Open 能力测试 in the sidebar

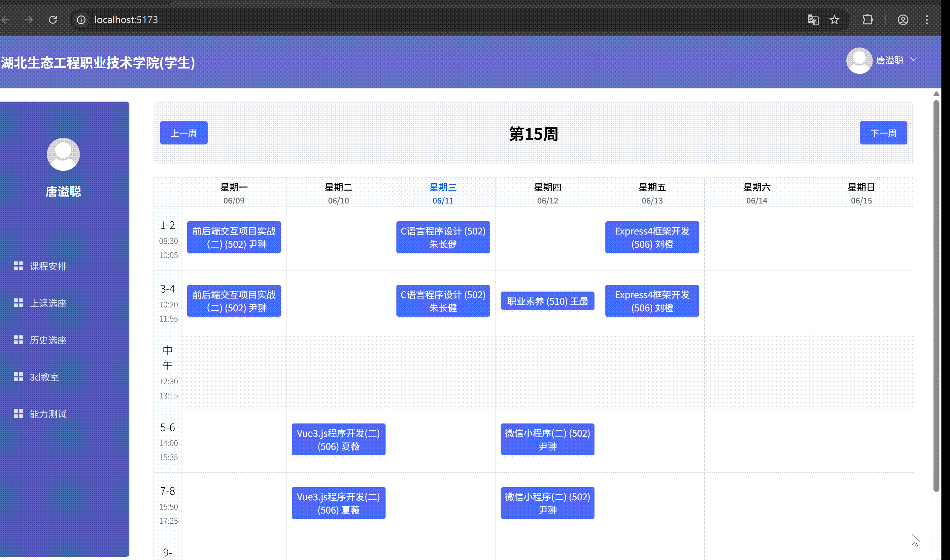[x=48, y=414]
